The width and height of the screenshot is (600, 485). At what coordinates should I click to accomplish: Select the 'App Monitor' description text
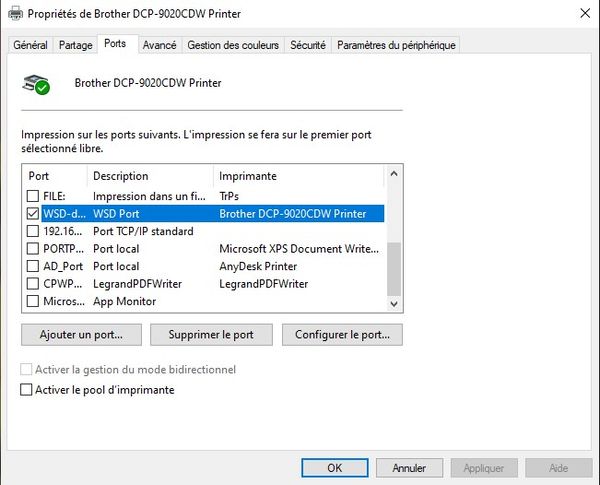[x=124, y=302]
